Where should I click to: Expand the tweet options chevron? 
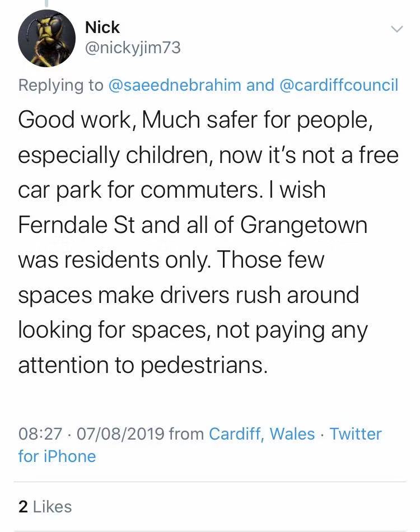pos(396,29)
